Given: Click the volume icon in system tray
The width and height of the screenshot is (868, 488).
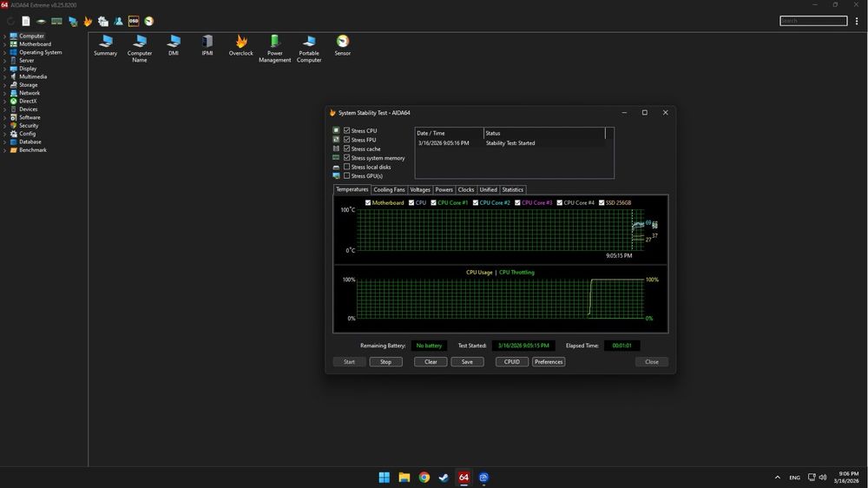Looking at the screenshot, I should [823, 477].
